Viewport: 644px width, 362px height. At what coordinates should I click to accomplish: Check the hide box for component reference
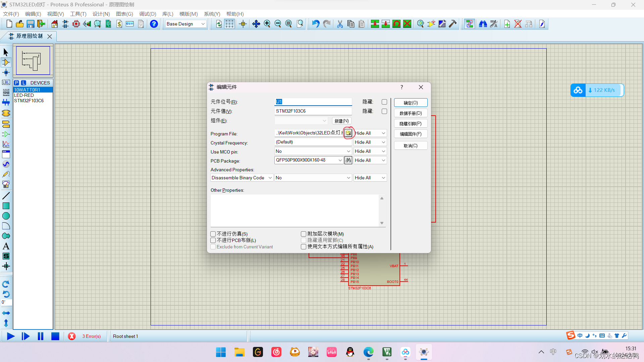[x=384, y=102]
